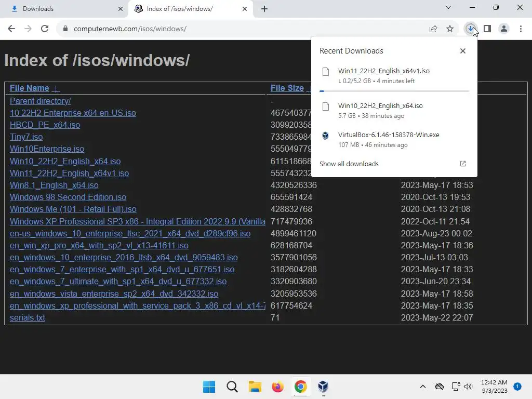Reload the current page

tap(45, 29)
